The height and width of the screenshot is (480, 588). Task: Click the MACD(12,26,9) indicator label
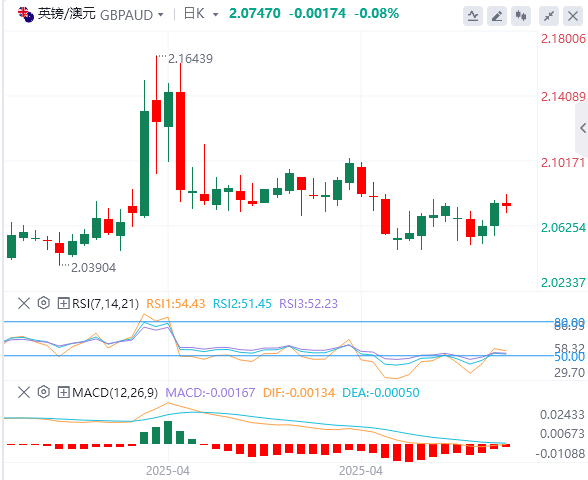[115, 393]
